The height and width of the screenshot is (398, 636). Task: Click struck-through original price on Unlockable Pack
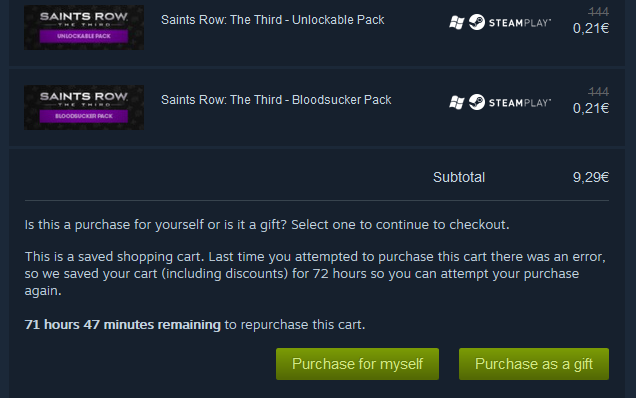[x=599, y=12]
